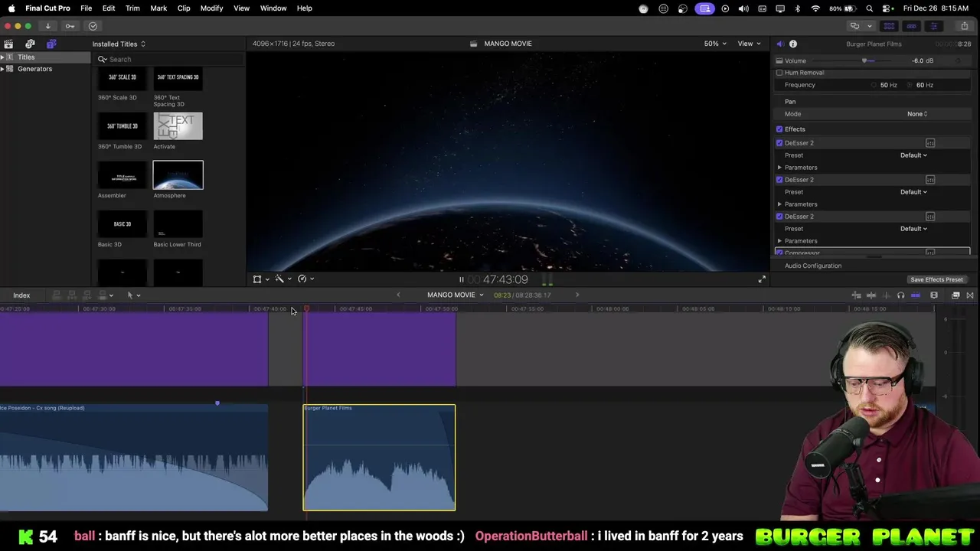Expand the first DeEsser 2 Parameters triangle

[779, 168]
